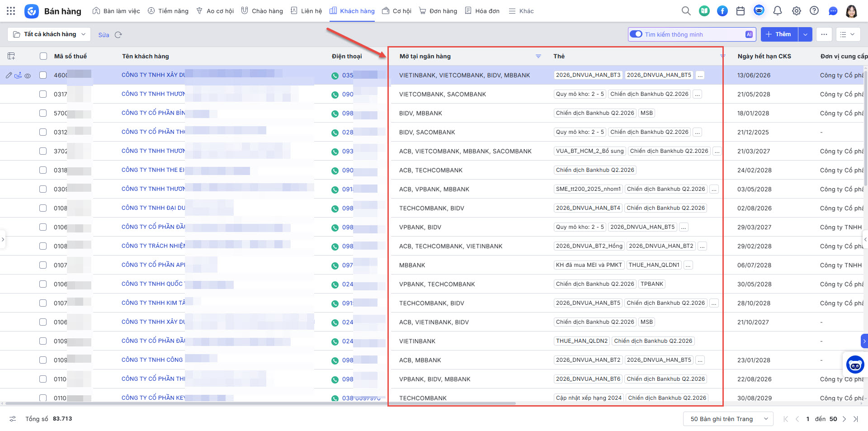Image resolution: width=868 pixels, height=431 pixels.
Task: Open the column customization table icon
Action: tap(11, 56)
